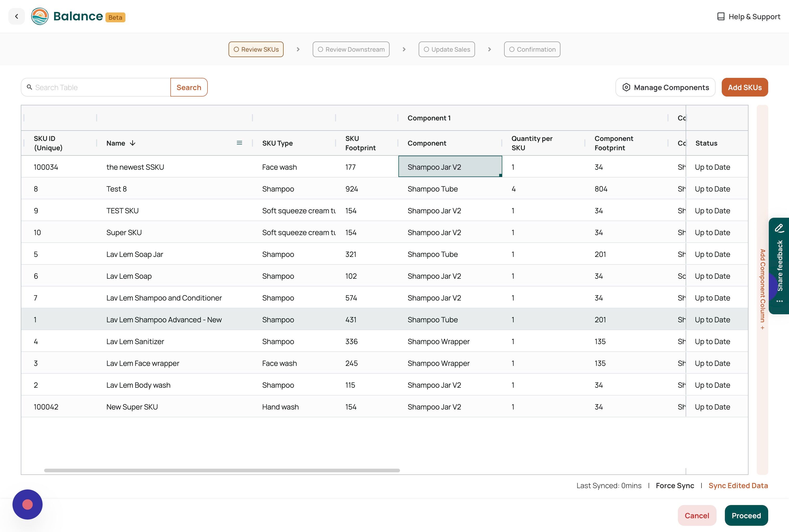This screenshot has height=532, width=789.
Task: Click Sync Edited Data link
Action: point(738,486)
